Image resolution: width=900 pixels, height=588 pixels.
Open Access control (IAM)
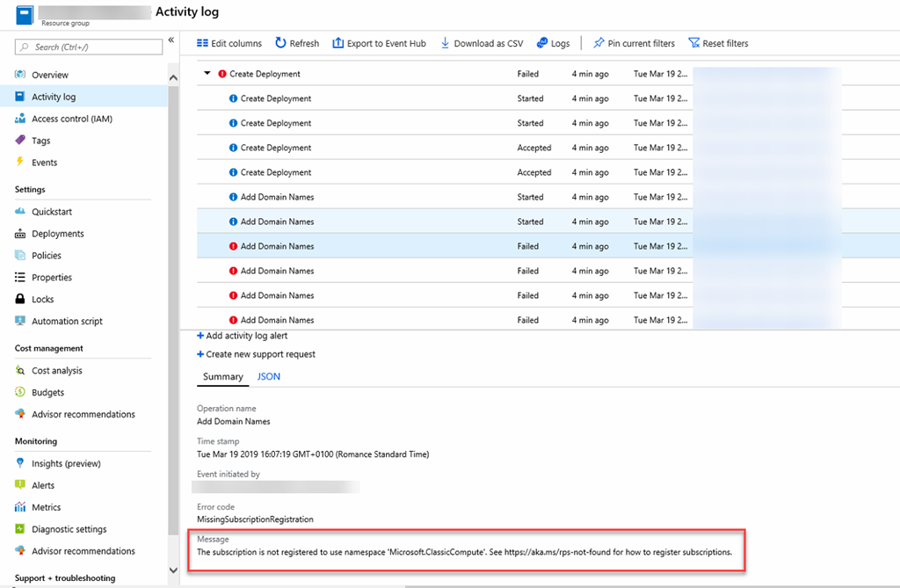point(72,119)
